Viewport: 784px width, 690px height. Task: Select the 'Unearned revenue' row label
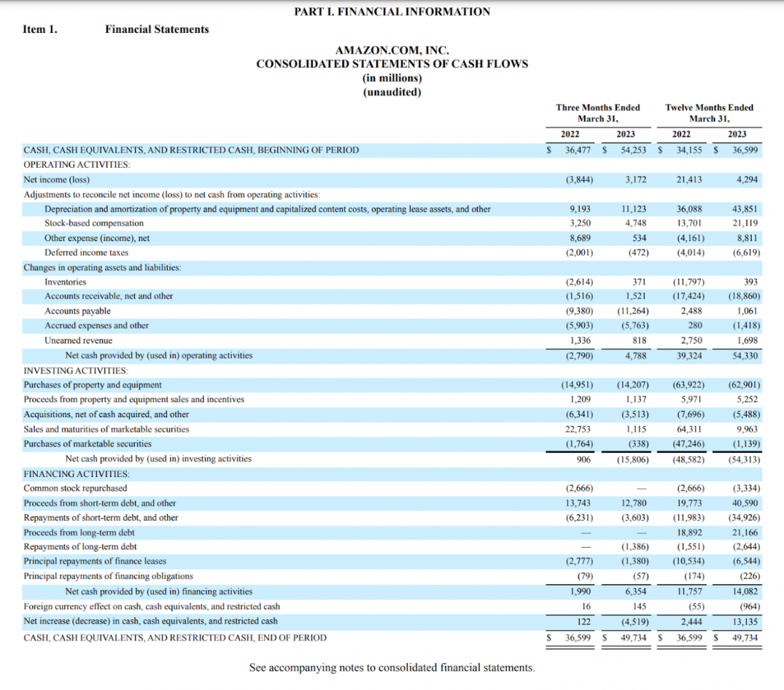click(78, 341)
